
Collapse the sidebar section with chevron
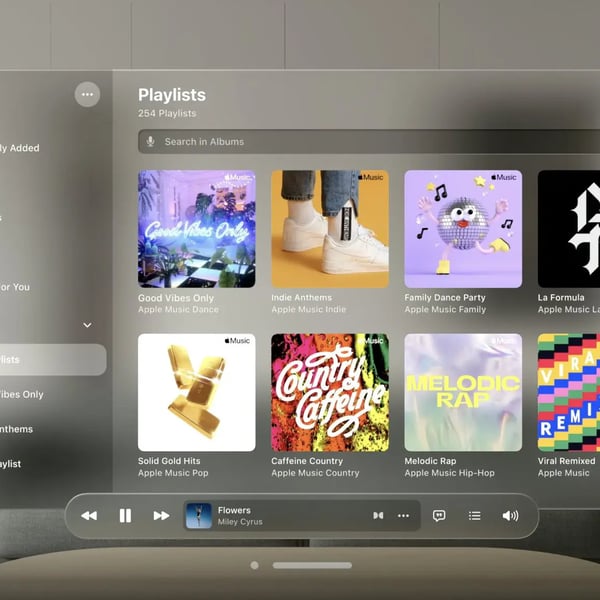pyautogui.click(x=87, y=325)
